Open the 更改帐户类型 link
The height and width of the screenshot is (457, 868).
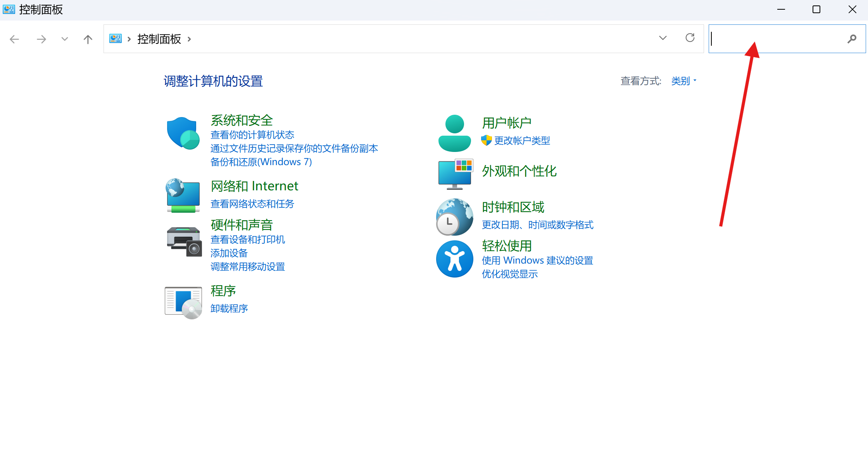[x=522, y=141]
